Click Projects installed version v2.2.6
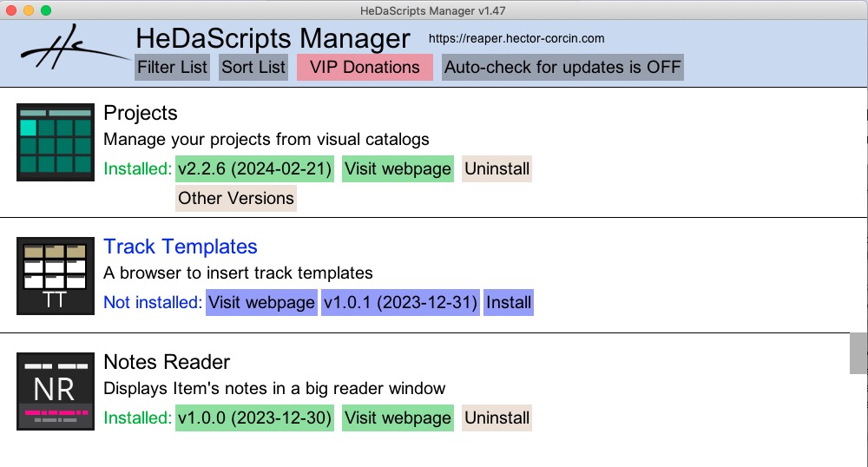Screen dimensions: 868x467 click(254, 168)
